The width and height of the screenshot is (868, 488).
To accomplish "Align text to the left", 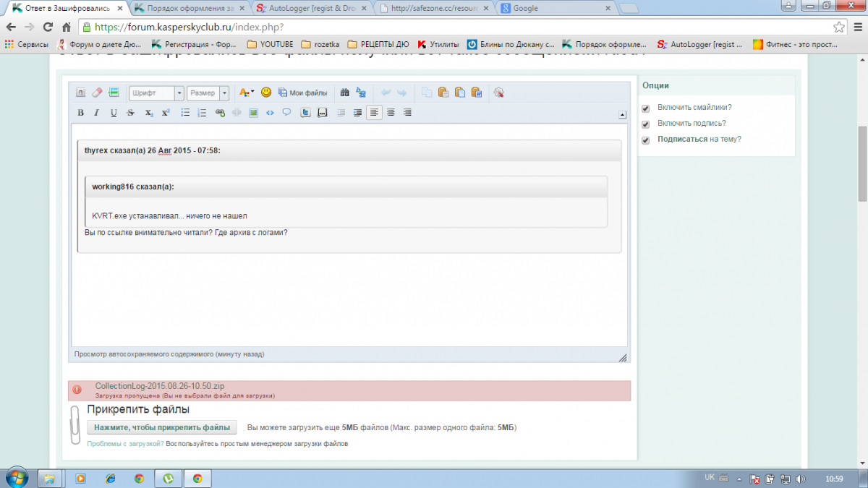I will pos(374,113).
